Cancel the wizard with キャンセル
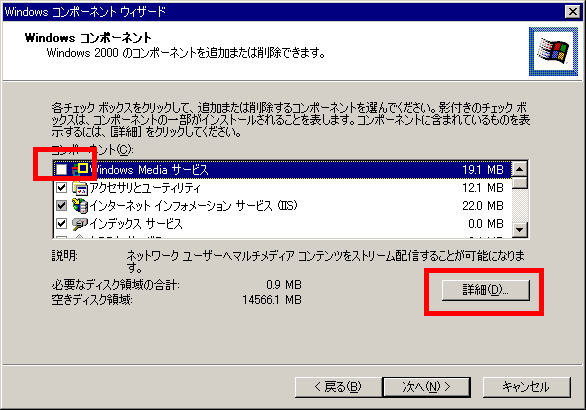Screen dimensions: 586x410 tap(527, 387)
